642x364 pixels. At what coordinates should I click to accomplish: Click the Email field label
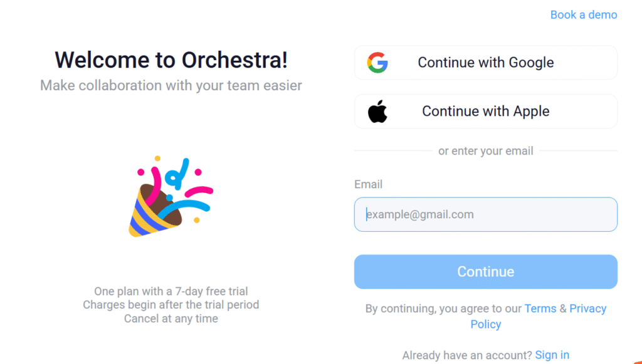coord(368,184)
